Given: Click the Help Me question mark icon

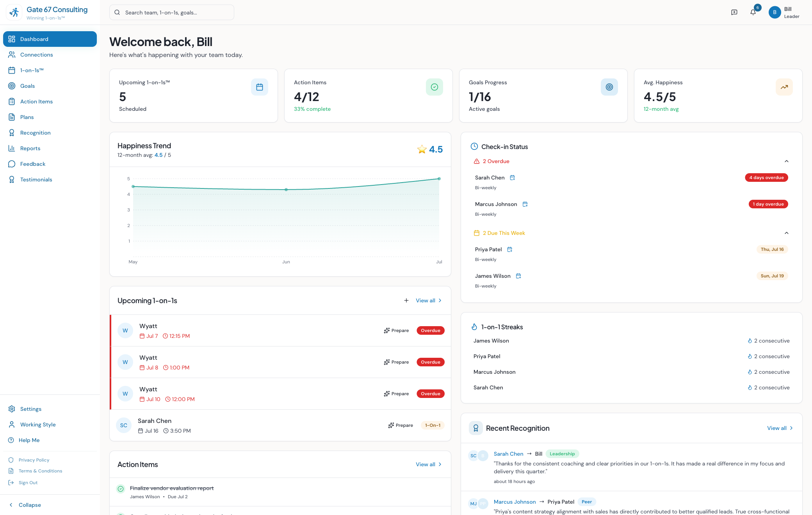Looking at the screenshot, I should click(x=11, y=440).
